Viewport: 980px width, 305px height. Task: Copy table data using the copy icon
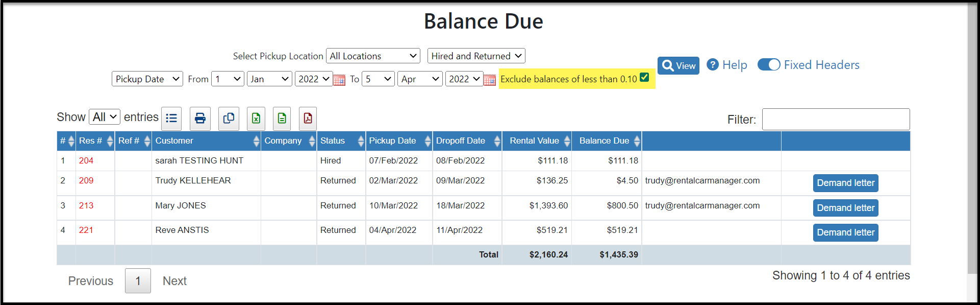tap(229, 119)
